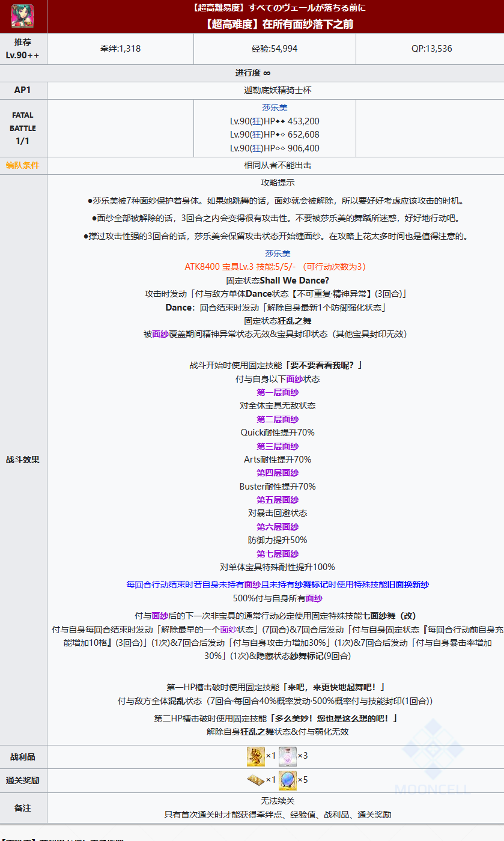Click the 经验:54,994 value

(275, 49)
